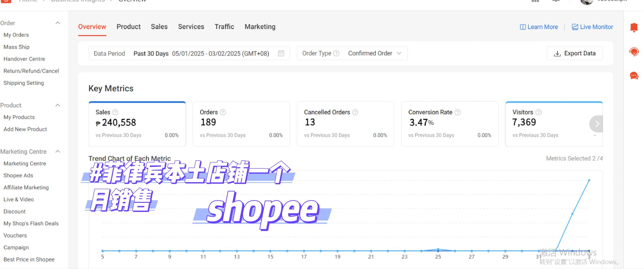Click the Visitors help icon
The image size is (644, 269).
(x=539, y=112)
